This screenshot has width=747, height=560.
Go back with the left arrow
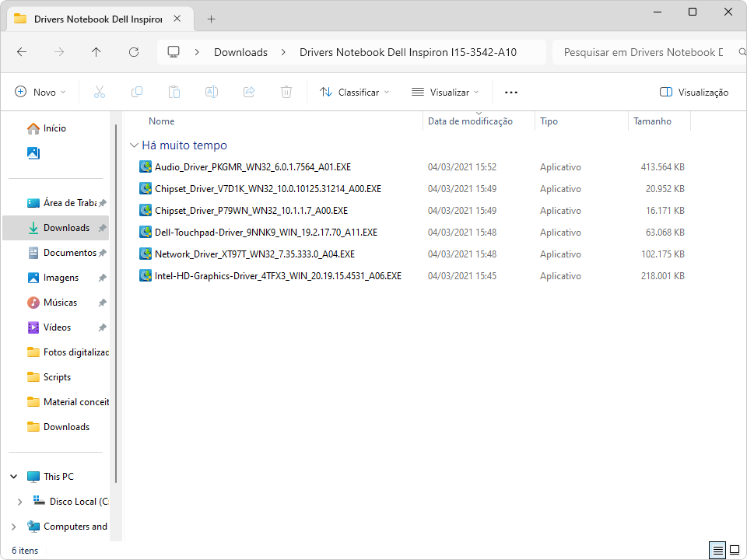tap(22, 52)
